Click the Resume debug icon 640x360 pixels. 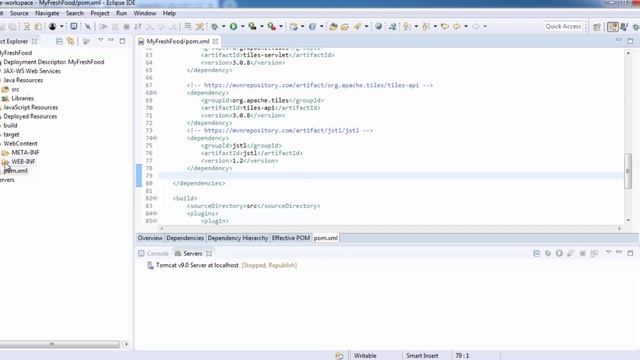pos(103,27)
